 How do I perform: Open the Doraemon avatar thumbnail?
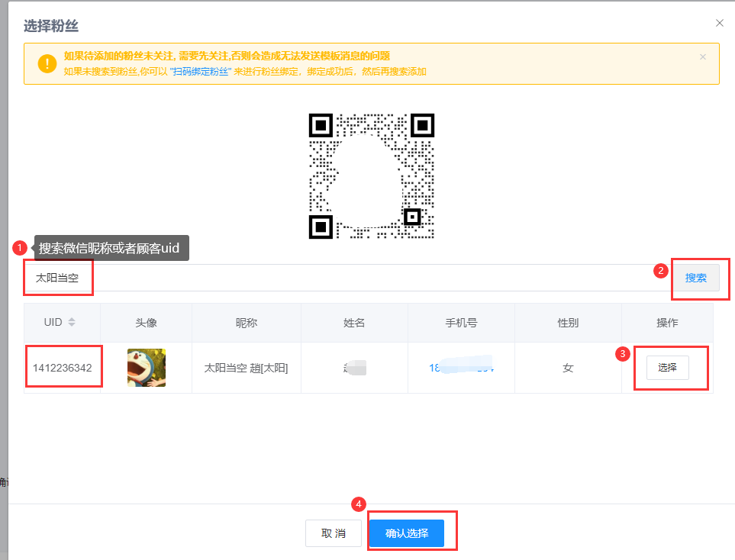point(147,368)
